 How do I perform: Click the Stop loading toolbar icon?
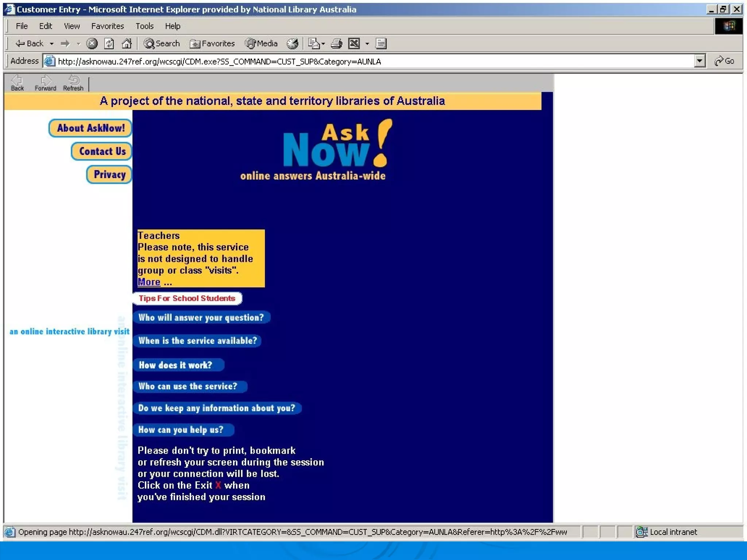[92, 44]
